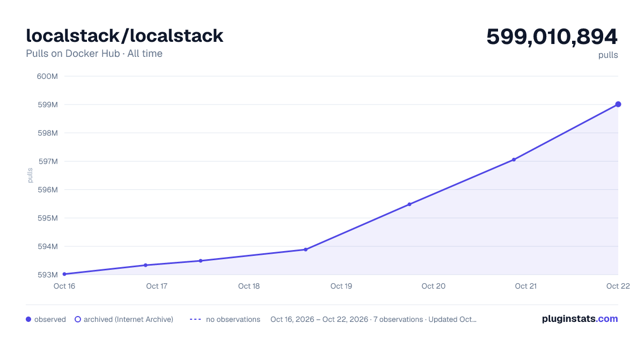This screenshot has height=338, width=644.
Task: Click the archived legend hollow circle icon
Action: click(77, 319)
